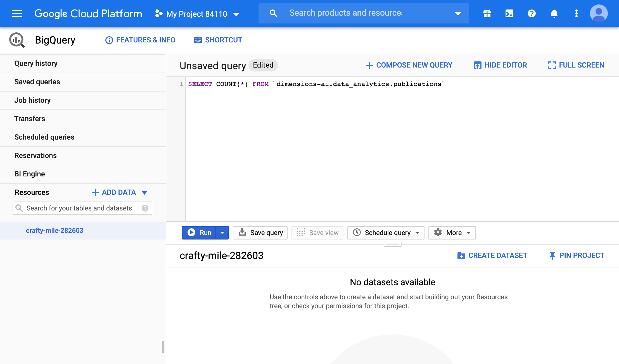Viewport: 619px width, 364px height.
Task: Click the Google Cloud Platform logo
Action: [88, 13]
